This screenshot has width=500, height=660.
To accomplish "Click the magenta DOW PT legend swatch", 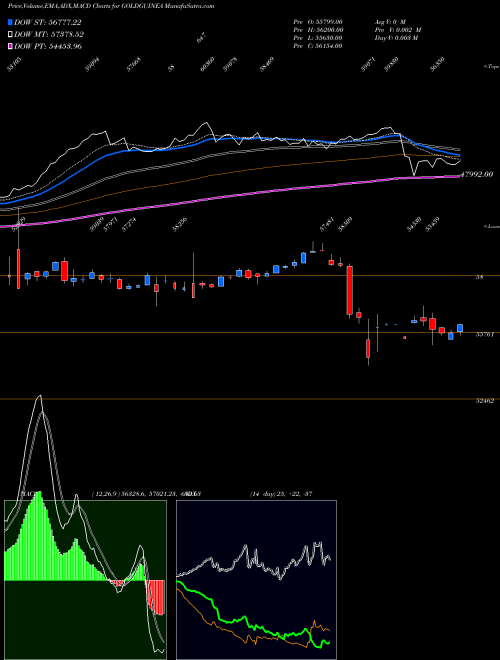I will (10, 46).
